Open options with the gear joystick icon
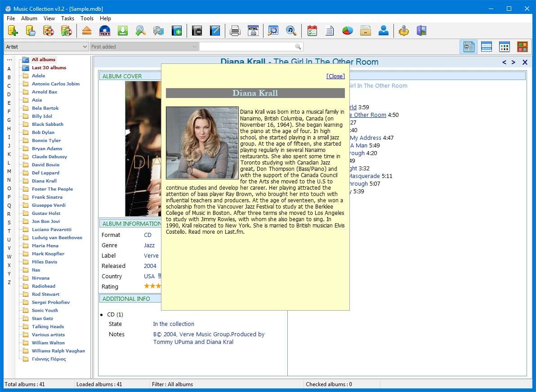 [x=404, y=31]
